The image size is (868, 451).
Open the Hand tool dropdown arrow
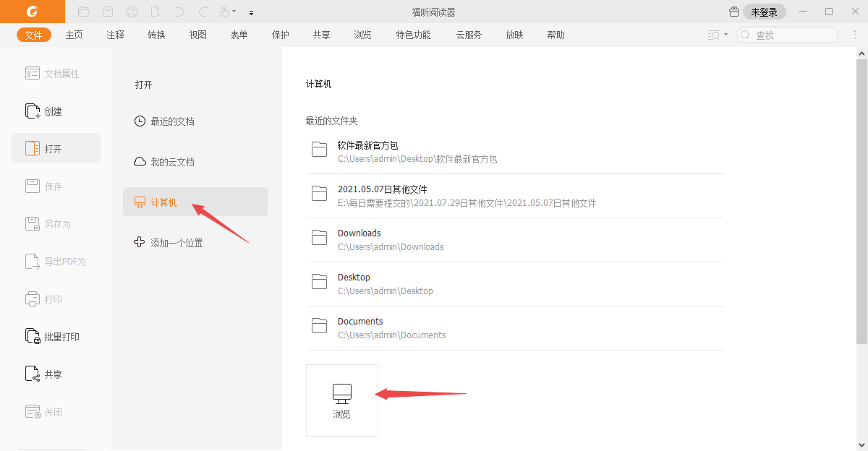(233, 11)
